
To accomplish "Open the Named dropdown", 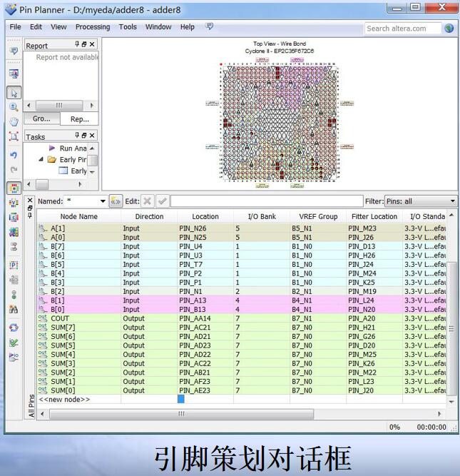I will (103, 201).
